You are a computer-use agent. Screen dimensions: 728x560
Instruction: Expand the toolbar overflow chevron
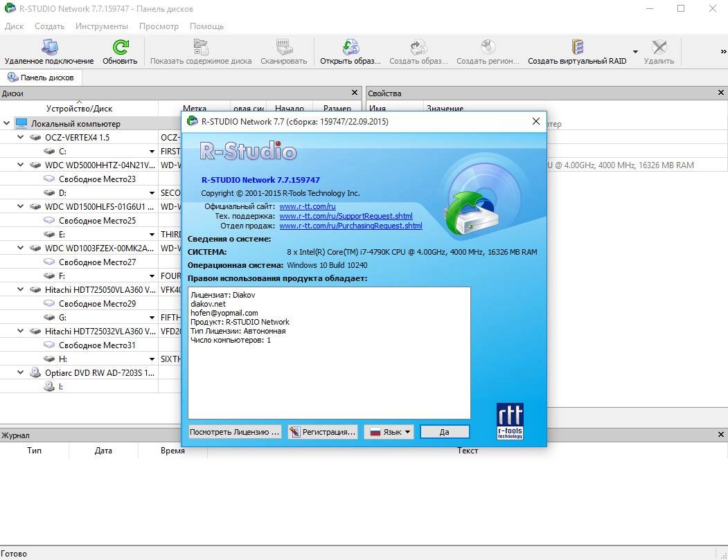tap(723, 51)
